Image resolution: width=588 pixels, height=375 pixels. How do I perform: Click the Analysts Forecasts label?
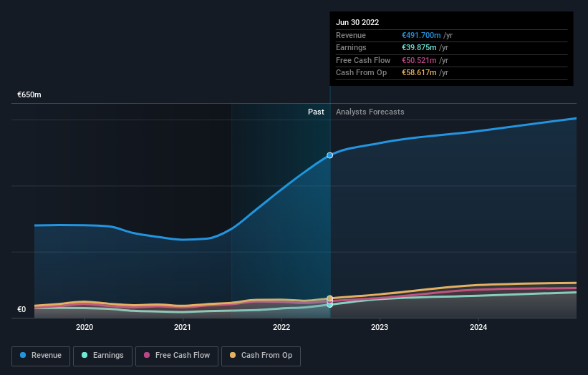tap(370, 112)
